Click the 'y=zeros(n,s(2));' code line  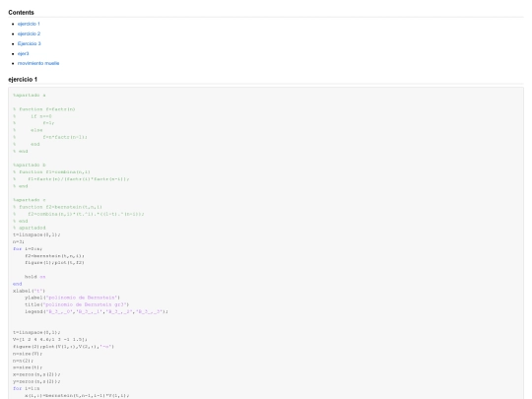tap(36, 381)
